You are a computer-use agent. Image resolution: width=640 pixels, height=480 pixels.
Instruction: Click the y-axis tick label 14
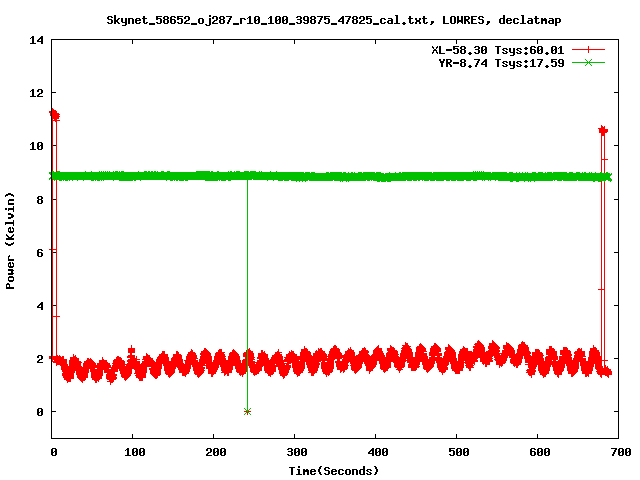click(36, 40)
